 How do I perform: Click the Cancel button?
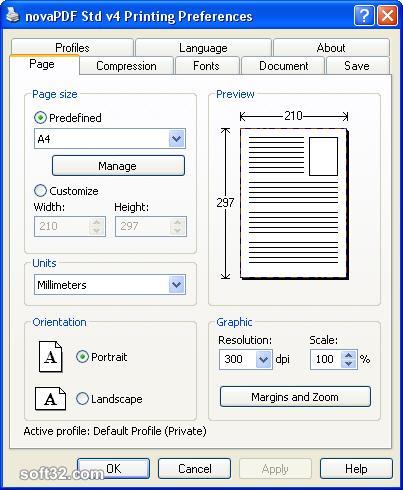[194, 468]
